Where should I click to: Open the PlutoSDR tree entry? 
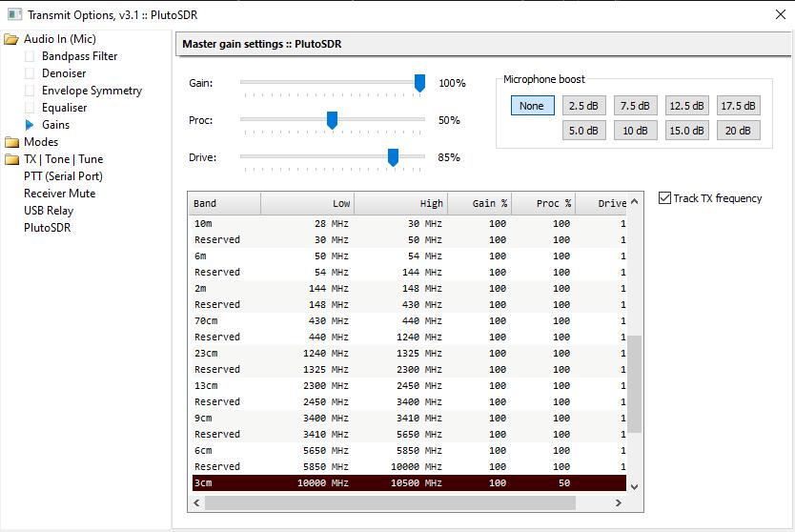point(48,228)
